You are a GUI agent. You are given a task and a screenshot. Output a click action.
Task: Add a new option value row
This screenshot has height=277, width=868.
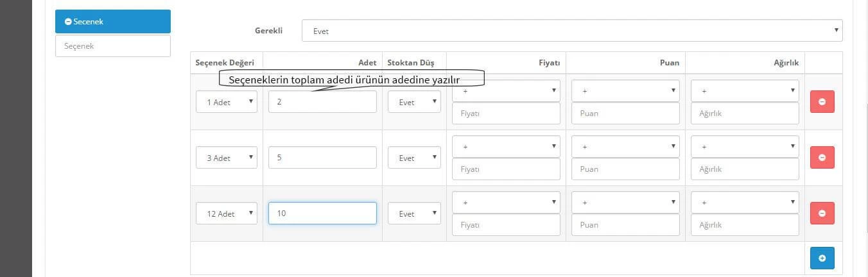click(x=822, y=258)
